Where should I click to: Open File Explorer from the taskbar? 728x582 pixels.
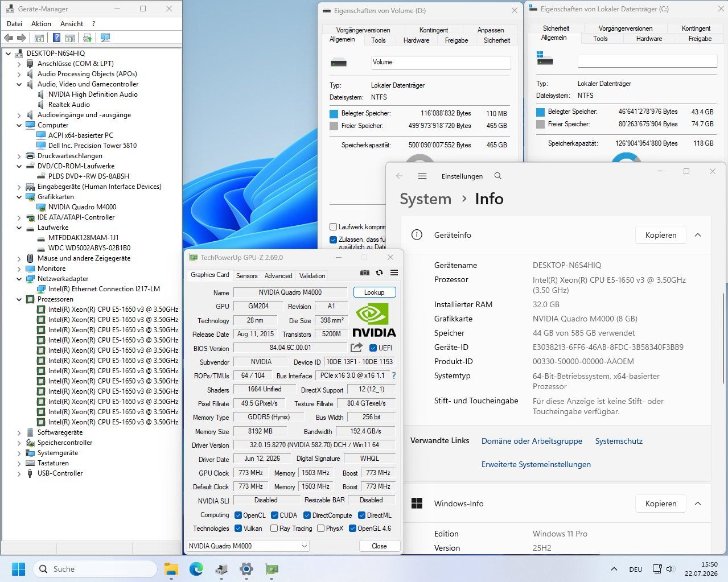[x=171, y=568]
